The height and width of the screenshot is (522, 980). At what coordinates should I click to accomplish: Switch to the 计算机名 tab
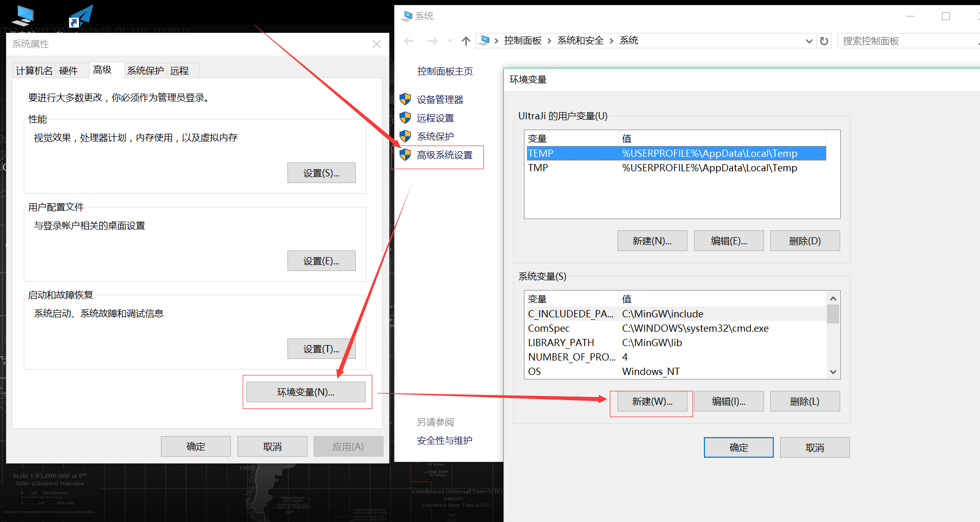pyautogui.click(x=34, y=70)
